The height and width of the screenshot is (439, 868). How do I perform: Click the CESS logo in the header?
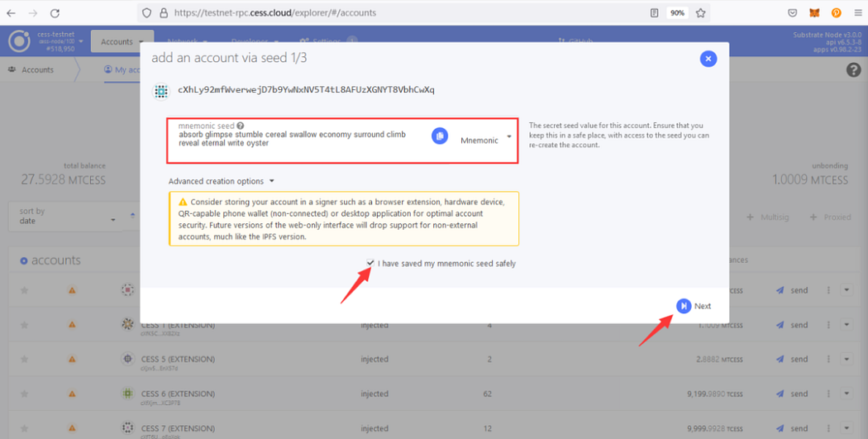pyautogui.click(x=19, y=41)
